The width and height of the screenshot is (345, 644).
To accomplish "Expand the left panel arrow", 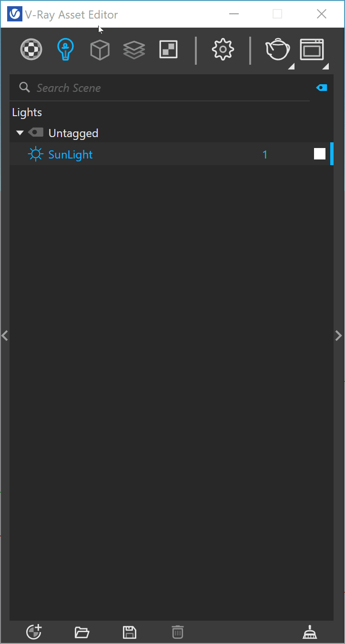I will [x=5, y=336].
